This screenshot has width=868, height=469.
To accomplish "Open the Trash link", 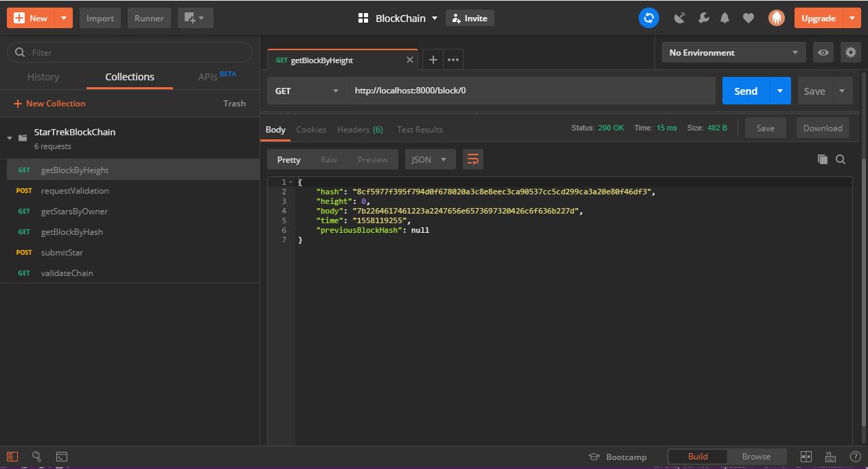I will tap(234, 104).
